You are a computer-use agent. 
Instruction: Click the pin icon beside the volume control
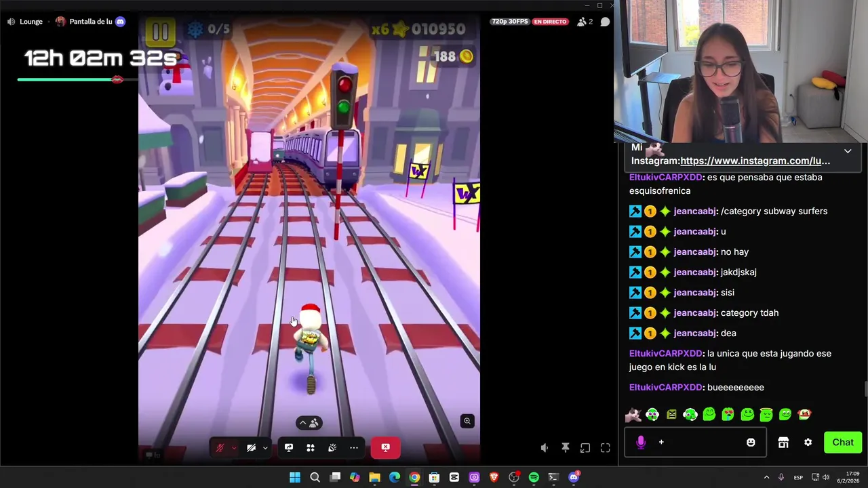(x=565, y=448)
